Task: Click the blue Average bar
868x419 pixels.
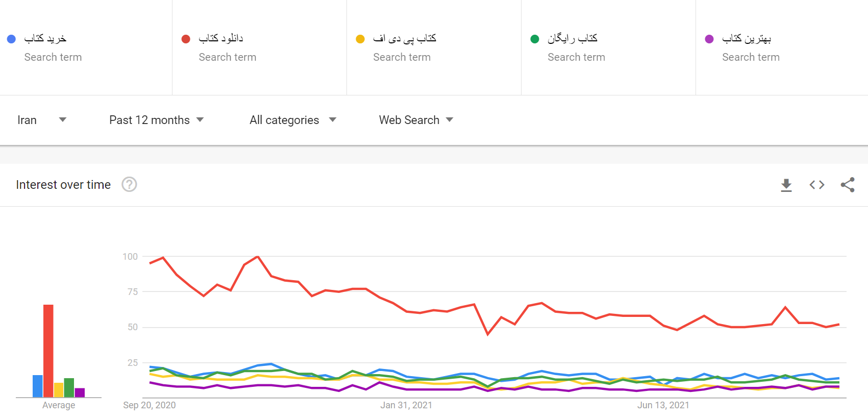Action: 38,386
